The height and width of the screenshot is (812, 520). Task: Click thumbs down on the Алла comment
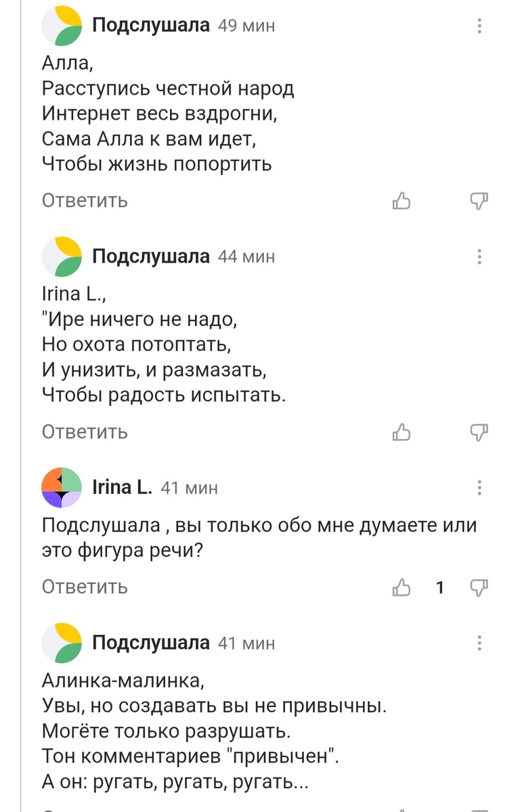479,200
